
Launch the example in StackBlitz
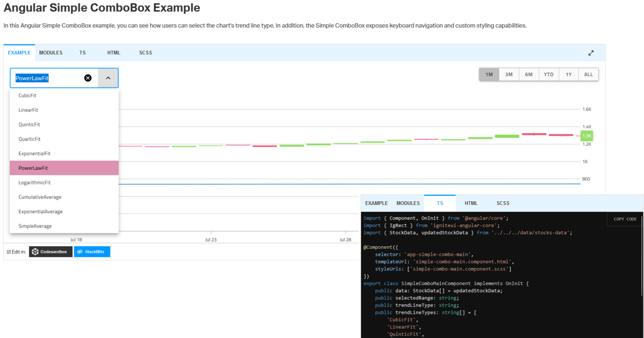click(92, 251)
